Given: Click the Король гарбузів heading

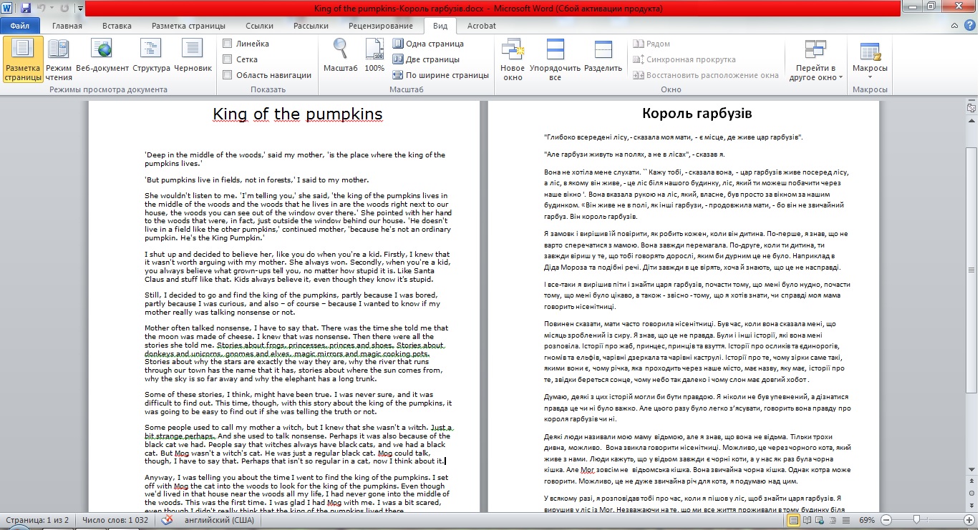Looking at the screenshot, I should pos(697,113).
